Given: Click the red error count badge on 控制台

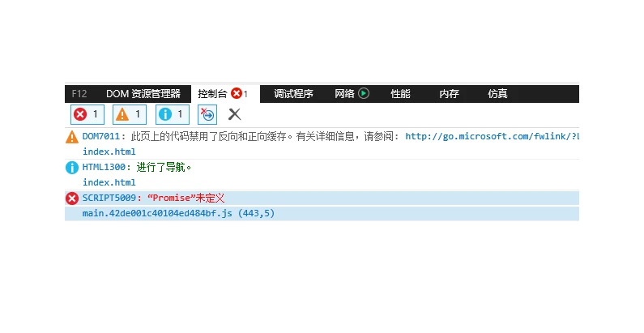Looking at the screenshot, I should pyautogui.click(x=237, y=94).
